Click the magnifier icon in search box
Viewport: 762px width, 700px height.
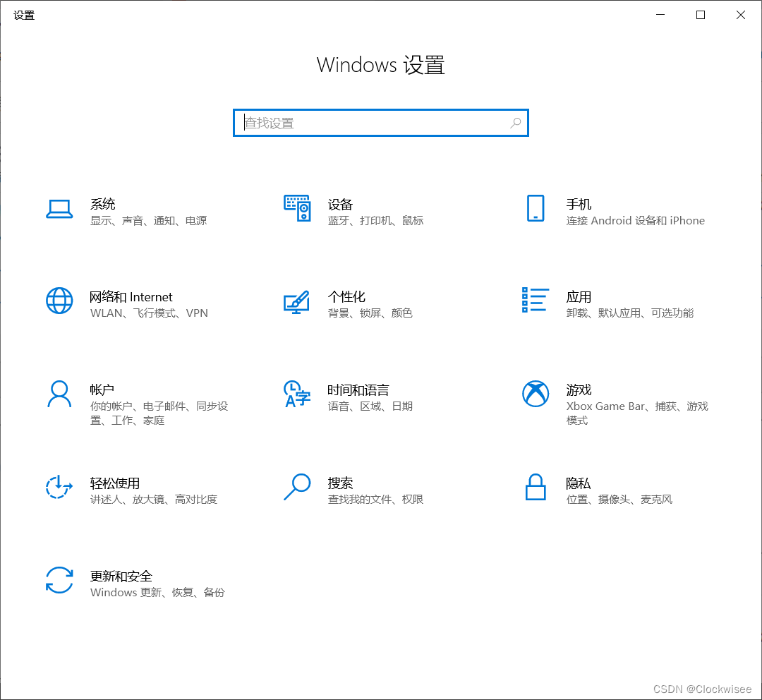(516, 123)
